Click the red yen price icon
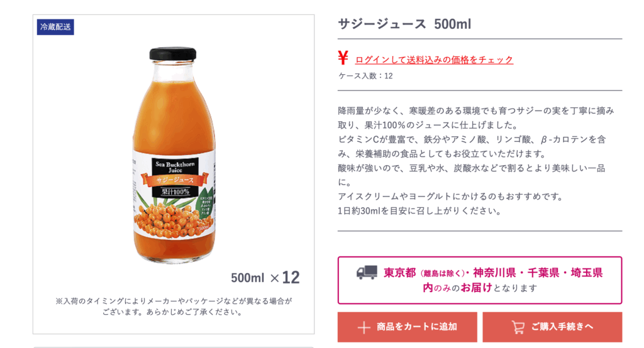This screenshot has width=644, height=348. pos(343,58)
